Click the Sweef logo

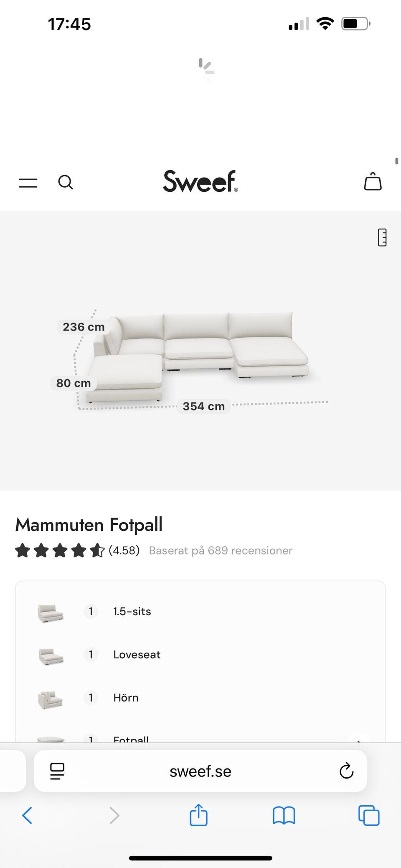pyautogui.click(x=200, y=181)
